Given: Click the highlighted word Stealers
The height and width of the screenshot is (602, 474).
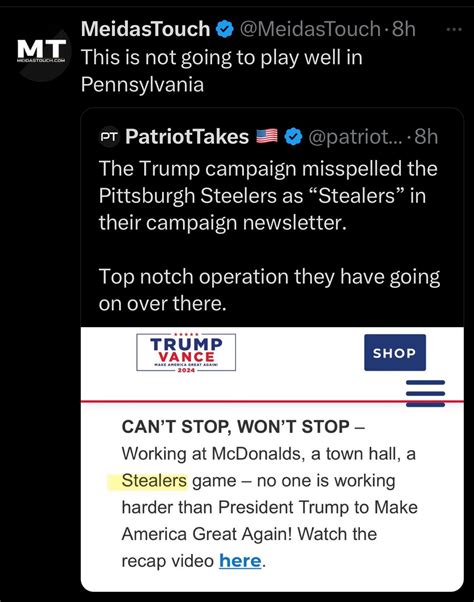Looking at the screenshot, I should [x=154, y=481].
